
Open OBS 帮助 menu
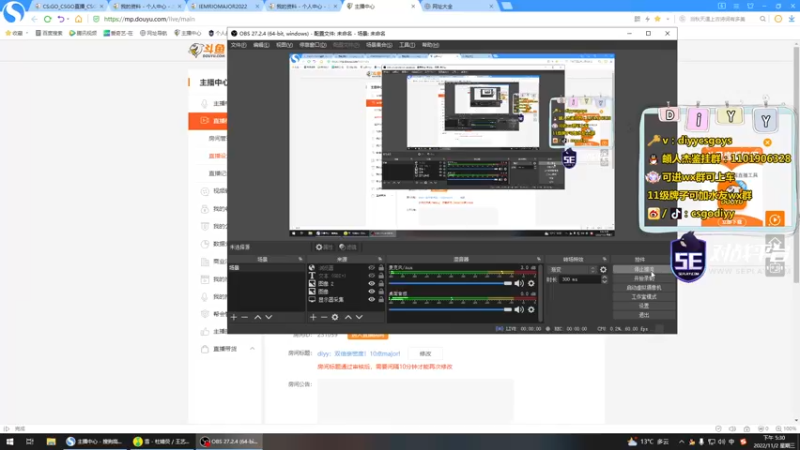430,45
